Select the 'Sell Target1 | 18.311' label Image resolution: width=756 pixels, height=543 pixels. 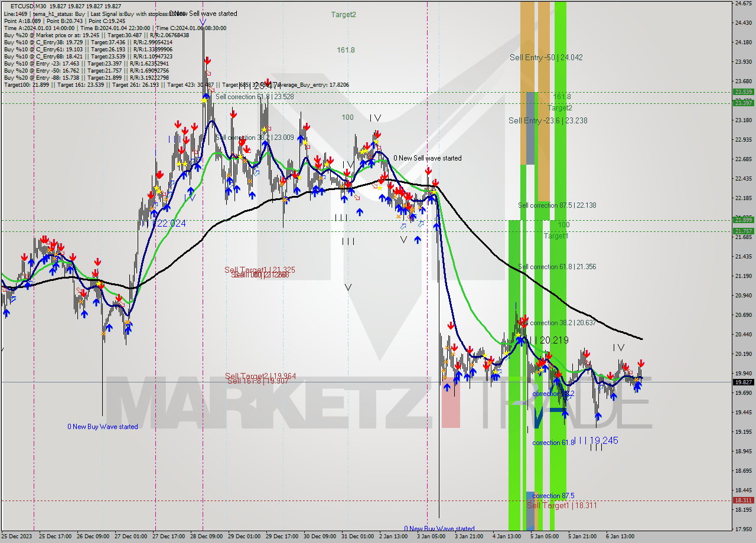(x=562, y=506)
